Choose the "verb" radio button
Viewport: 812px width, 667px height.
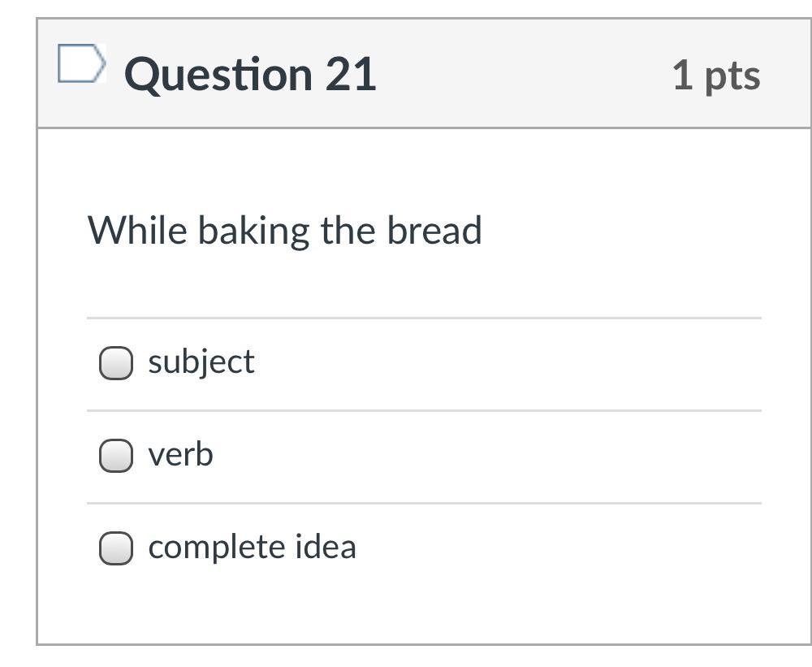coord(115,456)
